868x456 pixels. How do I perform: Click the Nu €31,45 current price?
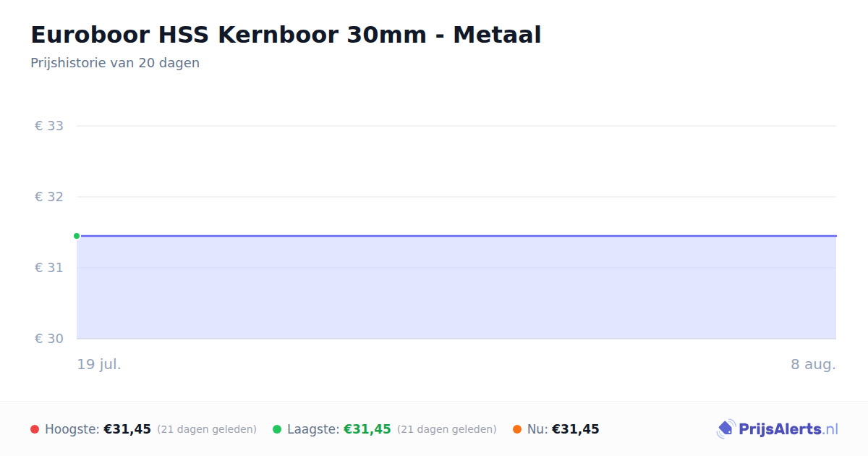(576, 429)
